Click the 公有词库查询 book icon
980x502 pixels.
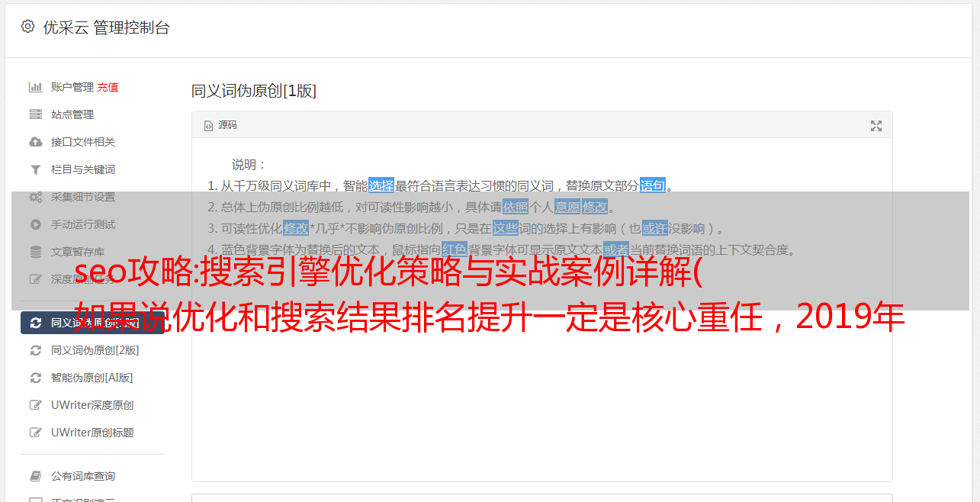[x=35, y=476]
